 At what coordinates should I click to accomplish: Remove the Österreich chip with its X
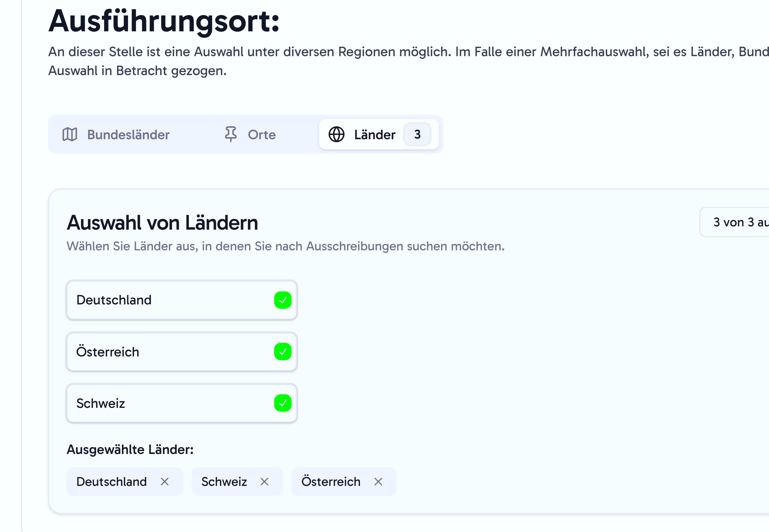[378, 482]
